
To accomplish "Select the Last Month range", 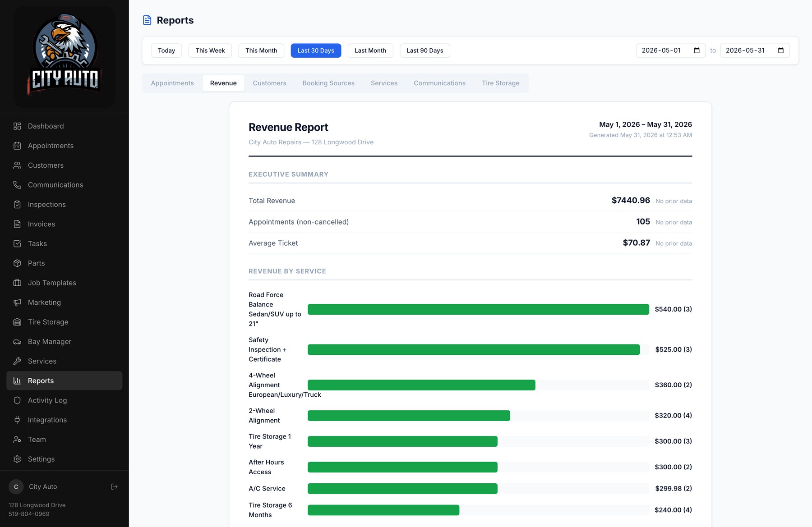I will point(370,50).
